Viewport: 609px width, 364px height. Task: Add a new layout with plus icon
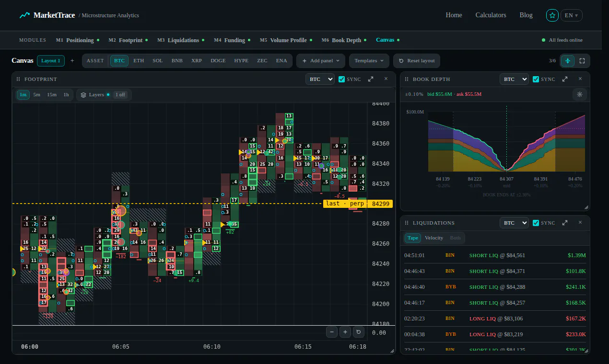(x=72, y=61)
